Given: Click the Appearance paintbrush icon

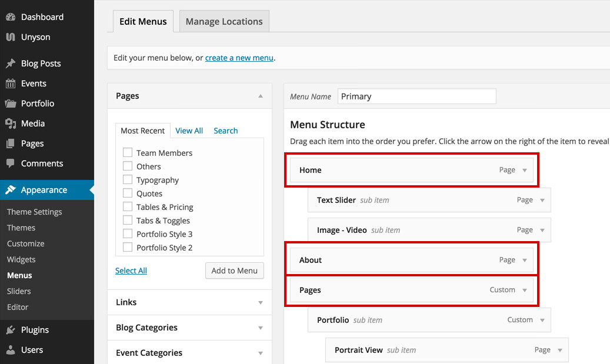Looking at the screenshot, I should 11,190.
